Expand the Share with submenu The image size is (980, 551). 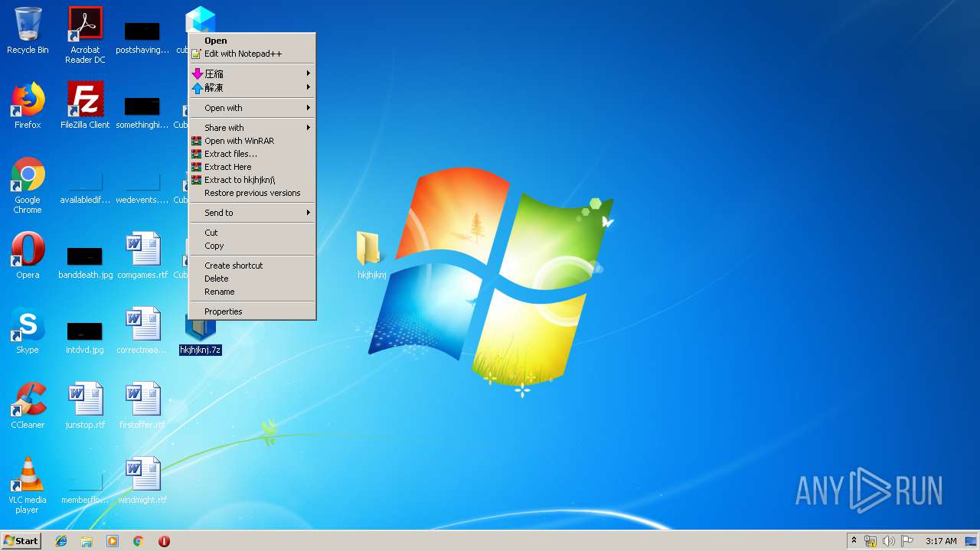point(253,128)
